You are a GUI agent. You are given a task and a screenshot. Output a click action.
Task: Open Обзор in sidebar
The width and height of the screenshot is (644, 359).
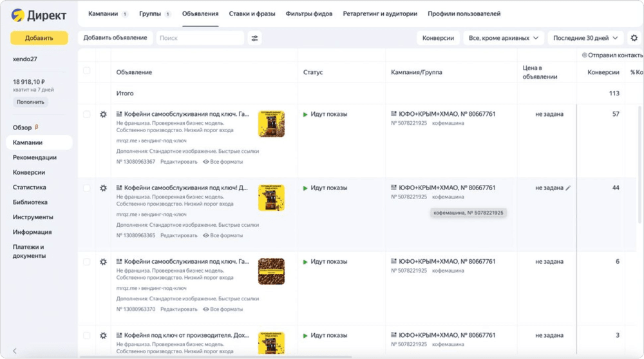22,128
